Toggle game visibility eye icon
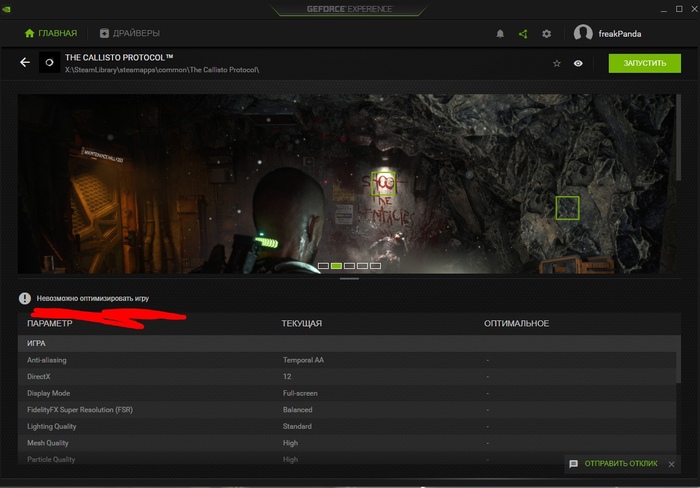700x488 pixels. (x=578, y=63)
